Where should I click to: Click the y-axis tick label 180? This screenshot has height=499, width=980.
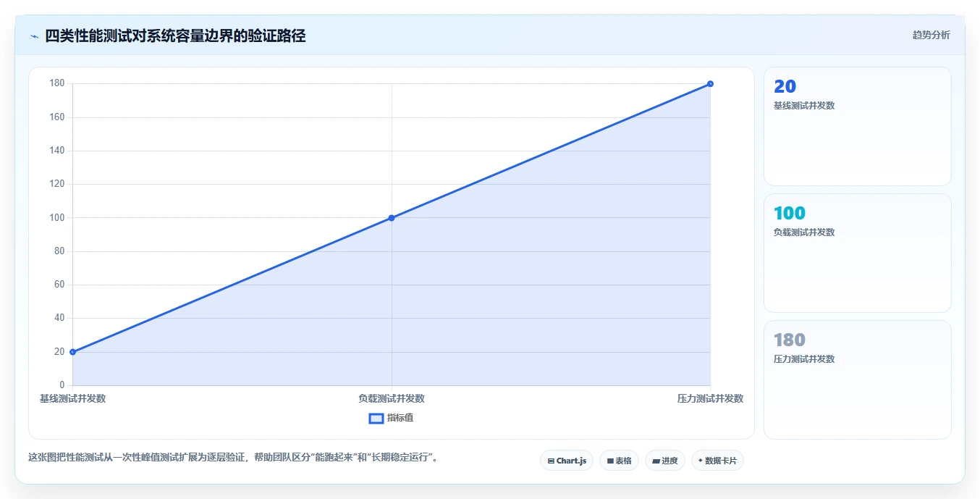(56, 83)
